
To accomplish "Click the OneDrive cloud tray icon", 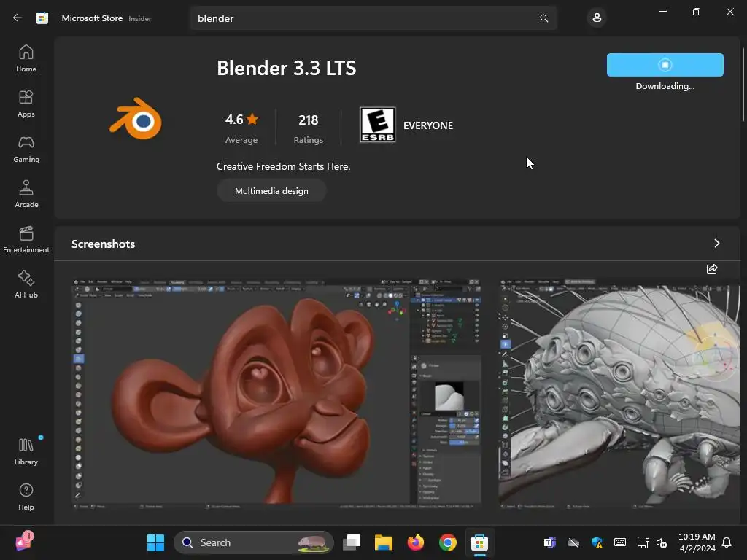I will click(573, 542).
